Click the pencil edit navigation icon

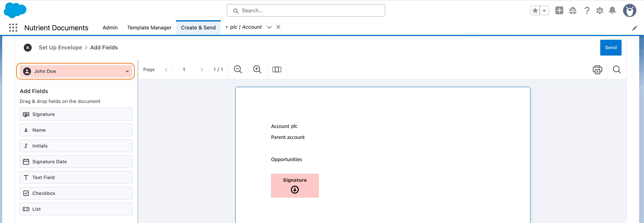[x=635, y=28]
